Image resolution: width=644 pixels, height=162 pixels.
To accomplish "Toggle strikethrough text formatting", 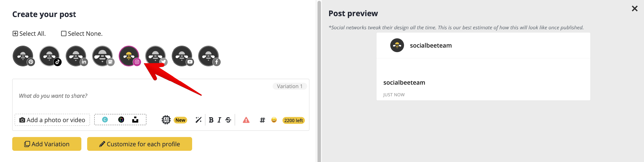I will tap(228, 120).
